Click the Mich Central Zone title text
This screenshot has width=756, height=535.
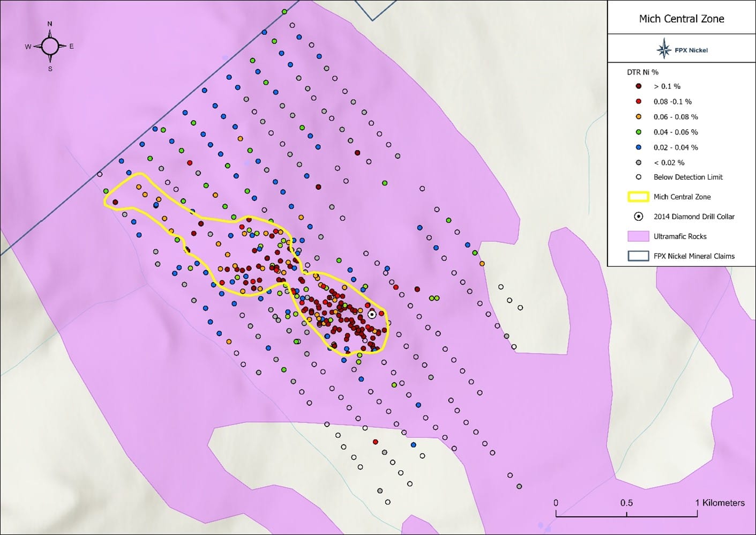click(681, 19)
